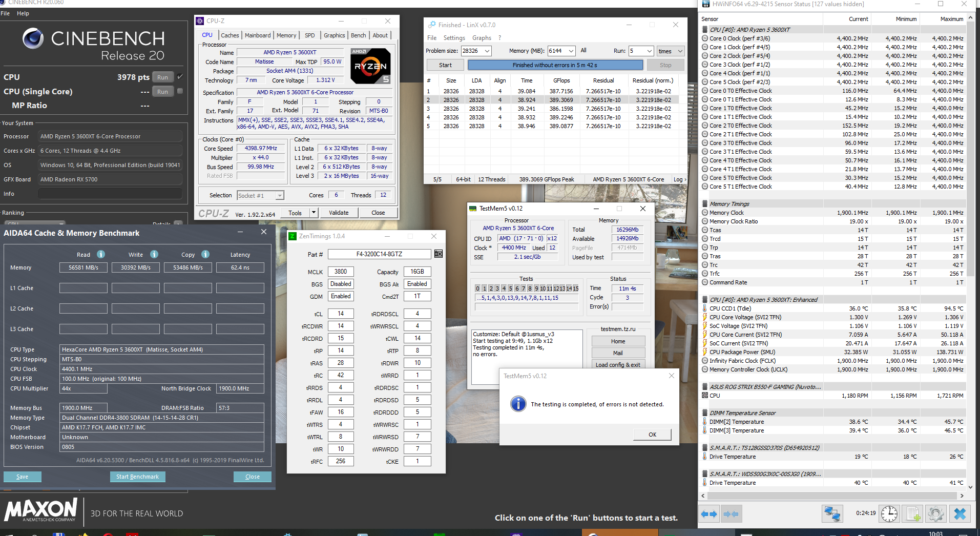Click the LinX title bar icon
The width and height of the screenshot is (980, 536).
(x=432, y=25)
